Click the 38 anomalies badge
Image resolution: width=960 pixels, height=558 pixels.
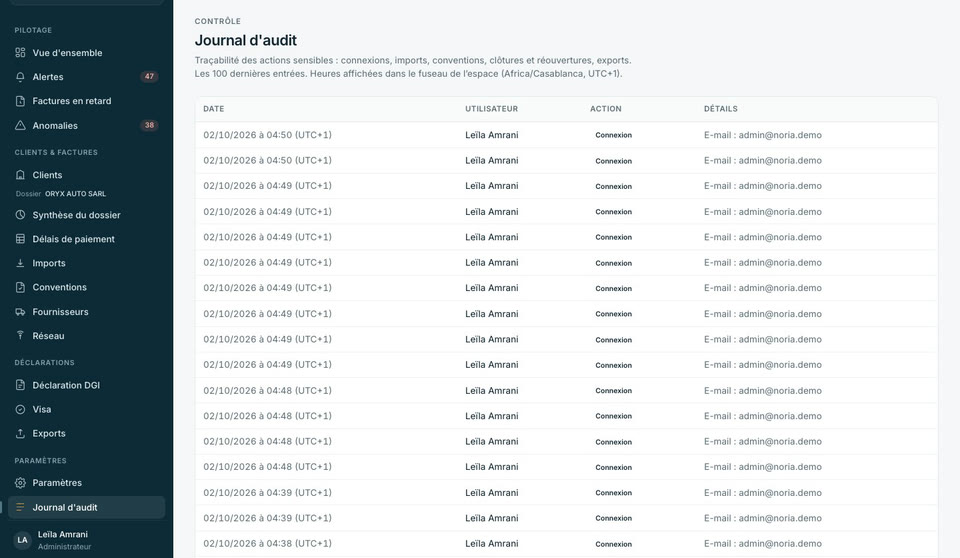[149, 126]
